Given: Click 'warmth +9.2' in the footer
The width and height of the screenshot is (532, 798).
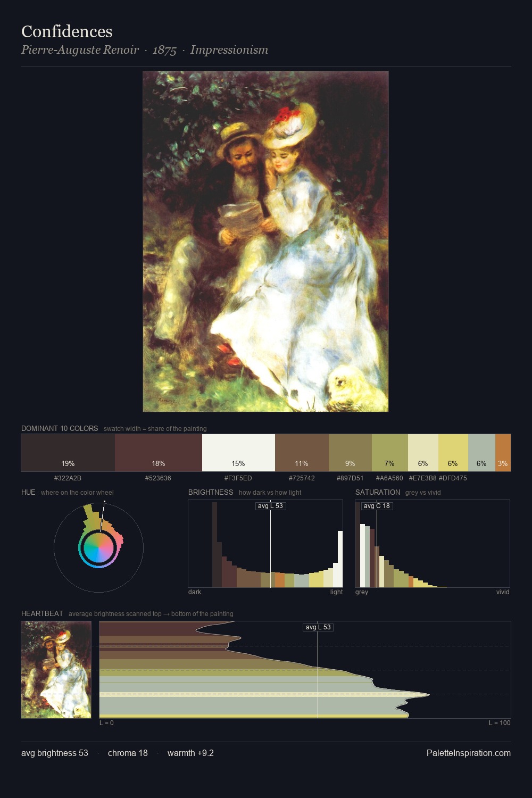Looking at the screenshot, I should pos(190,753).
